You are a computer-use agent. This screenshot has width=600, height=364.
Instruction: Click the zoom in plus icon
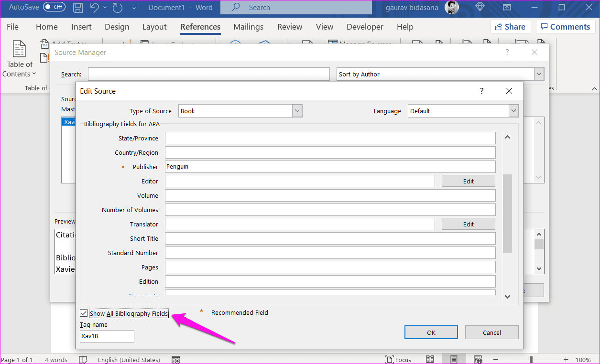click(566, 360)
